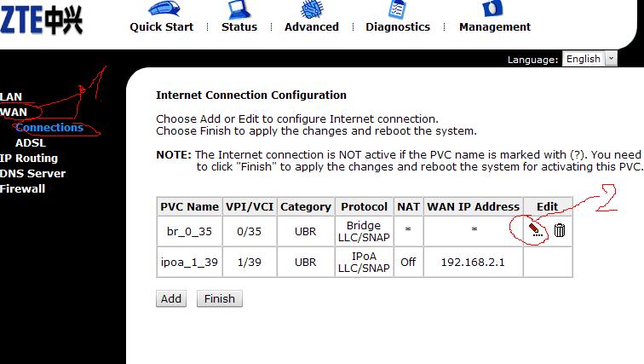Click the Management icon

pyautogui.click(x=493, y=9)
